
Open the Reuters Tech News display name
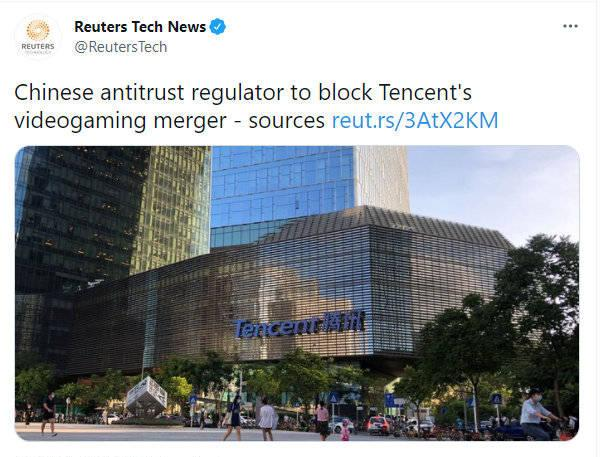pyautogui.click(x=140, y=27)
